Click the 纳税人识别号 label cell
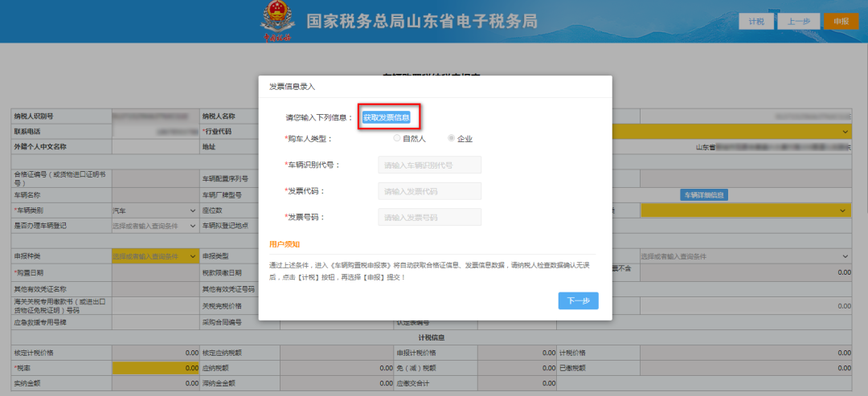 (61, 116)
